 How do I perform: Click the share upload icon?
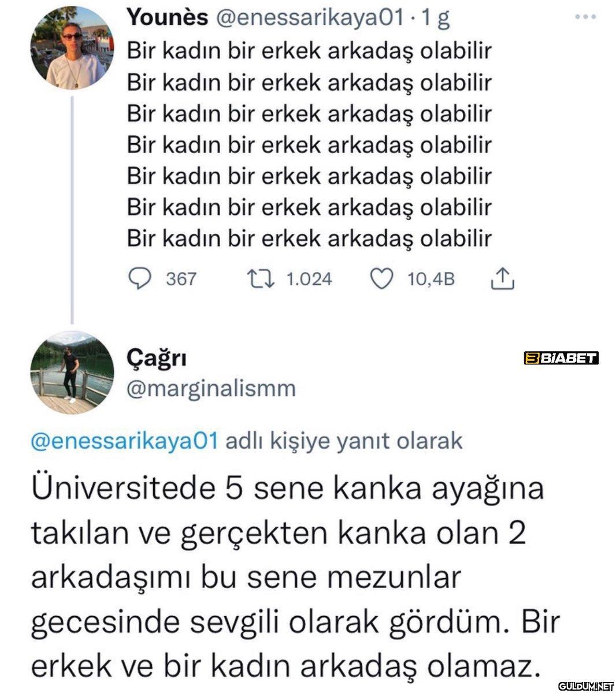pyautogui.click(x=502, y=279)
